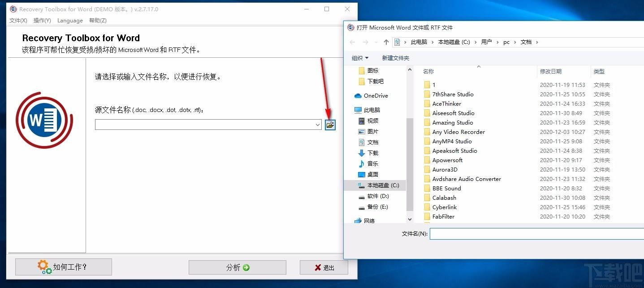This screenshot has width=644, height=288.
Task: Open the 组织 dropdown menu
Action: [x=360, y=58]
